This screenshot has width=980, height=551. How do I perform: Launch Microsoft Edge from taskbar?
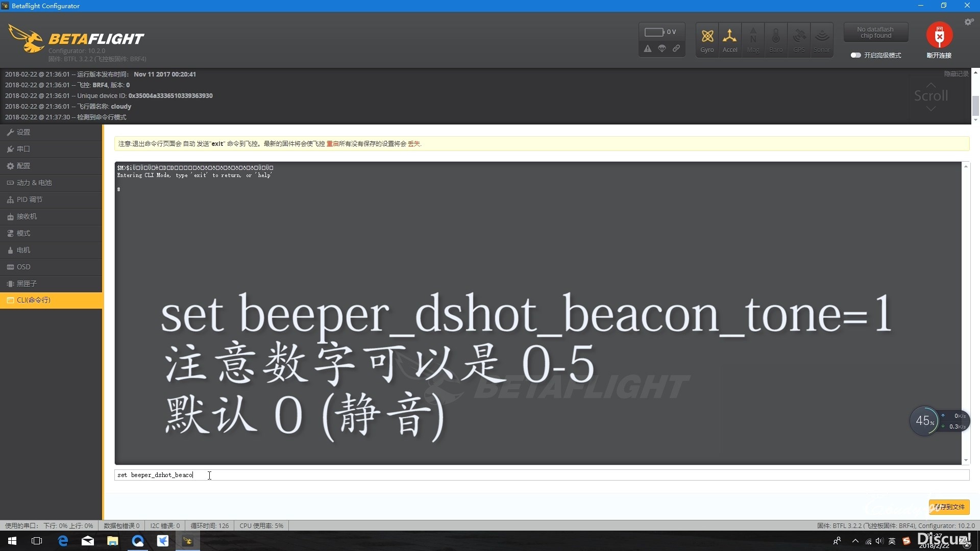(63, 541)
